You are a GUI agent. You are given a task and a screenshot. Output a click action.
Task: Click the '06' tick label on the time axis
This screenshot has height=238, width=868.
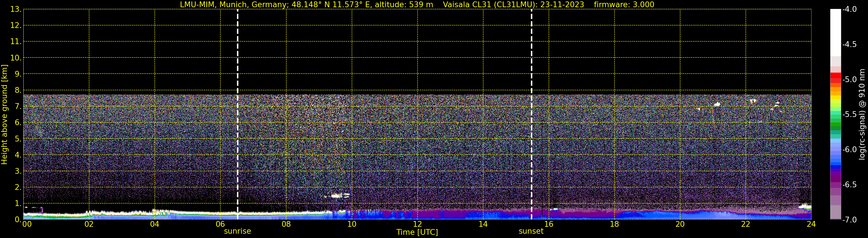(x=220, y=224)
